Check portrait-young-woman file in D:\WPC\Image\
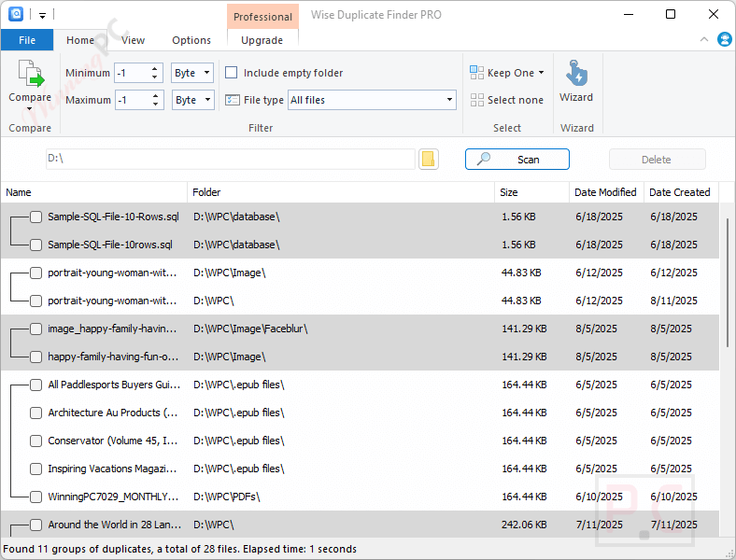This screenshot has height=560, width=736. pos(35,273)
